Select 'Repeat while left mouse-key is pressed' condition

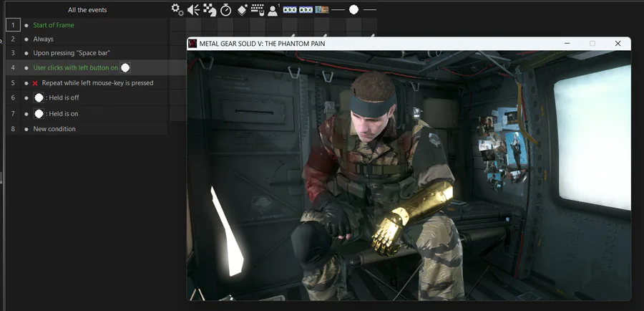point(98,83)
